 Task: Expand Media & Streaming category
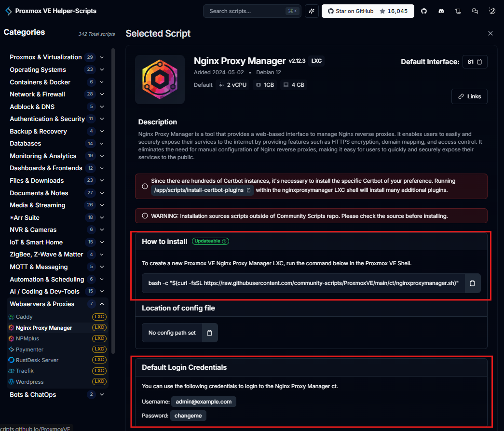point(57,205)
